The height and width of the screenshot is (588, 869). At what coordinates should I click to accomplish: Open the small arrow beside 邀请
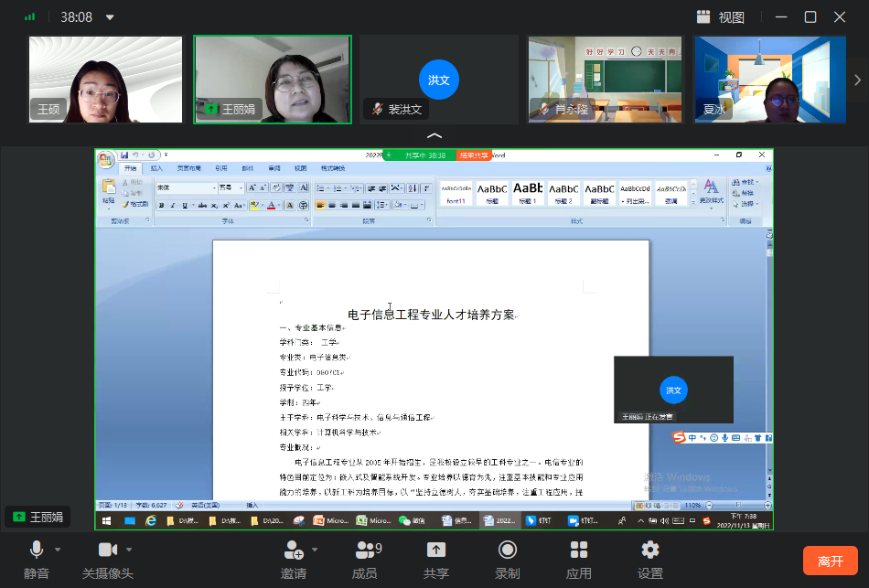(x=315, y=550)
